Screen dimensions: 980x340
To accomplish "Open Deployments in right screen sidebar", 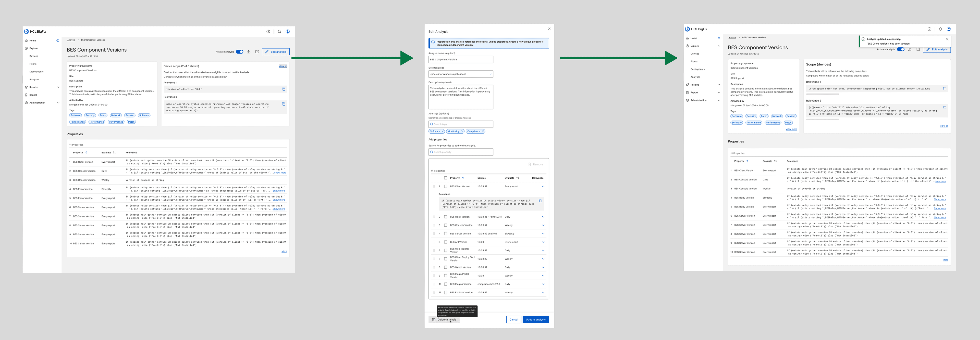I will (697, 69).
